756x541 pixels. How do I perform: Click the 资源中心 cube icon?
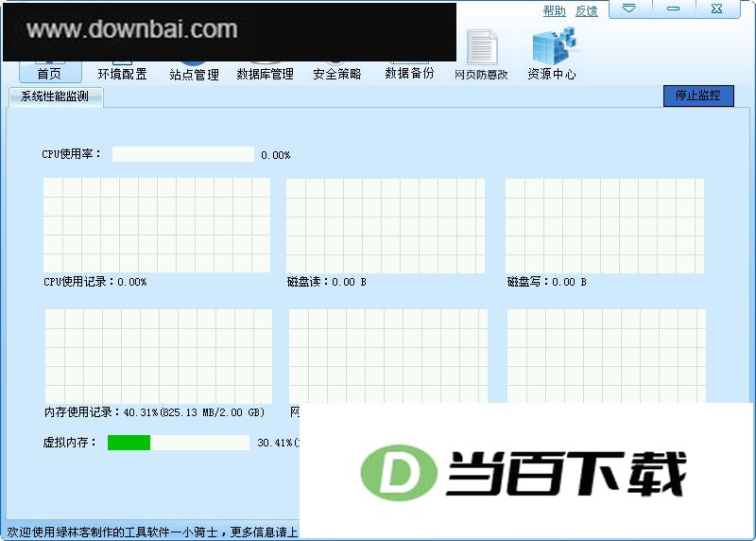pos(554,45)
